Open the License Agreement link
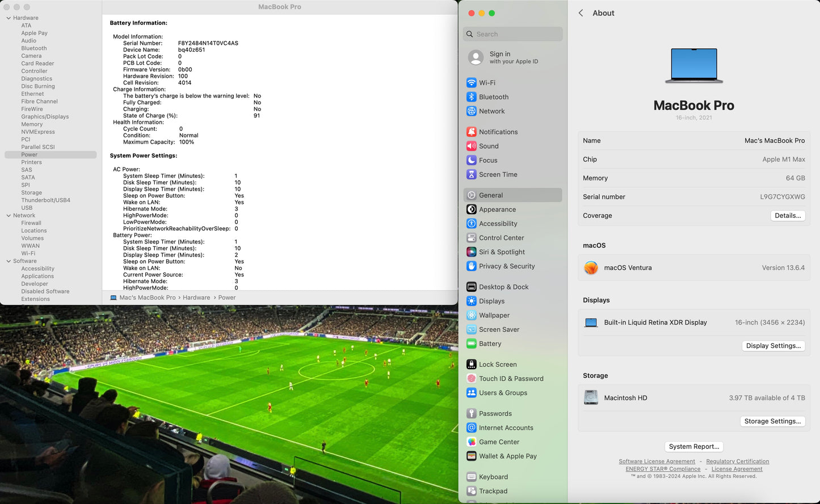Screen dimensions: 820x504 pos(737,469)
